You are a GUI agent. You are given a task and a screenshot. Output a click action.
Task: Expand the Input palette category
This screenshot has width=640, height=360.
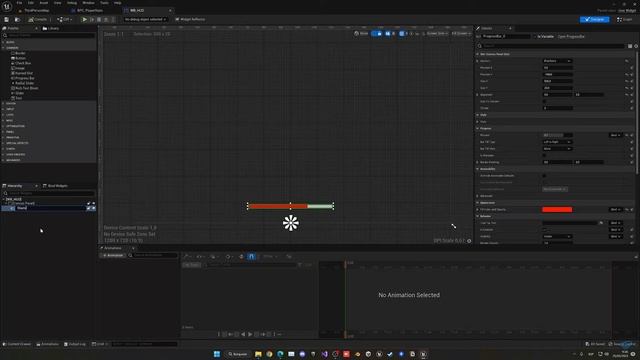(x=3, y=109)
